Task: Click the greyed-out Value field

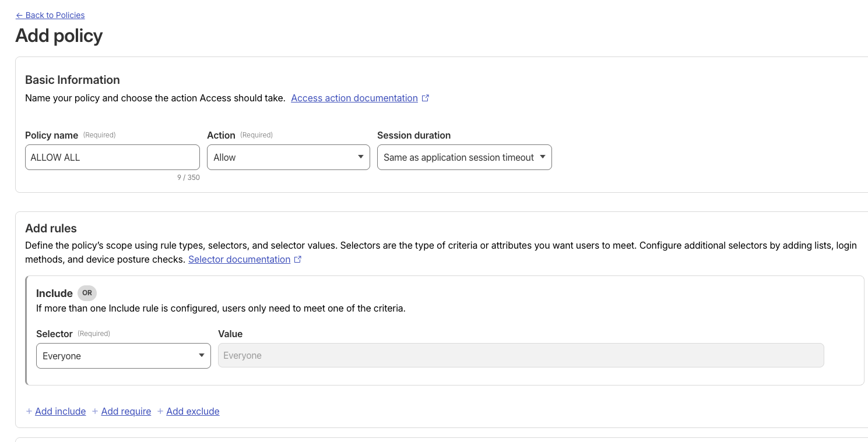Action: click(x=520, y=355)
